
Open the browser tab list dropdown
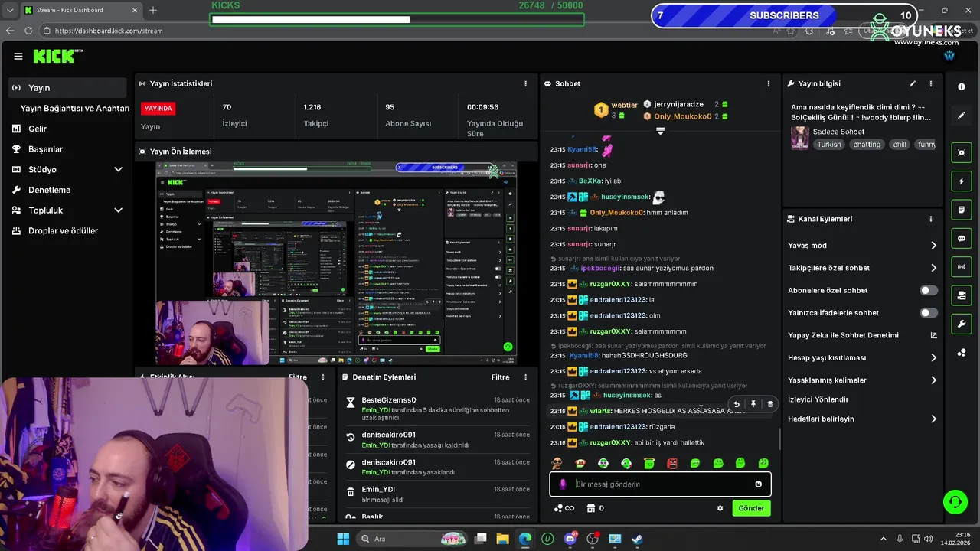(x=9, y=10)
